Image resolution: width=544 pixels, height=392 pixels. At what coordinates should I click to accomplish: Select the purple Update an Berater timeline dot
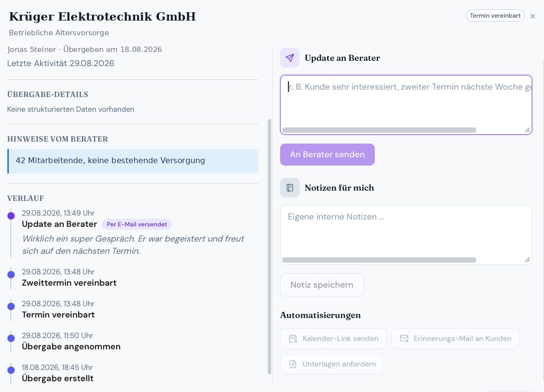[11, 216]
